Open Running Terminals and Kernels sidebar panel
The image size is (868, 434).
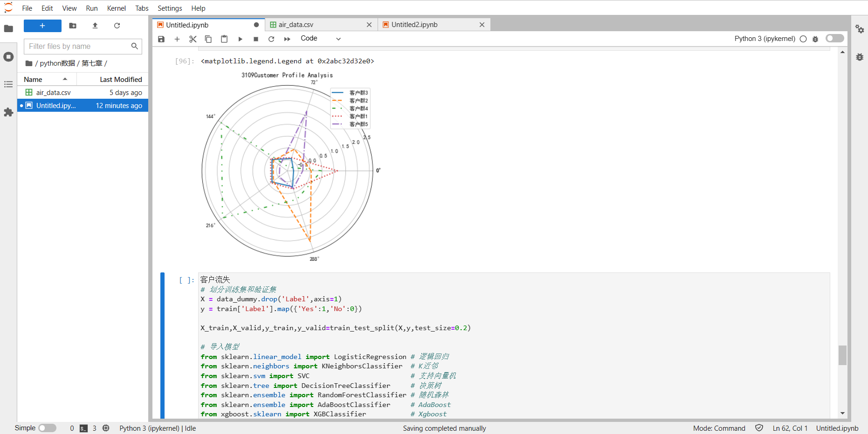[8, 57]
